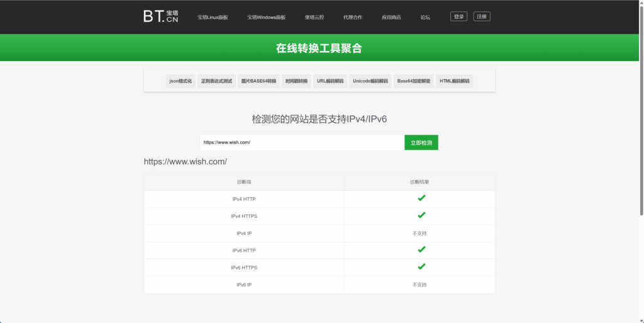Switch to Base64加密解密 tool
Viewport: 644px width, 323px height.
coord(414,81)
